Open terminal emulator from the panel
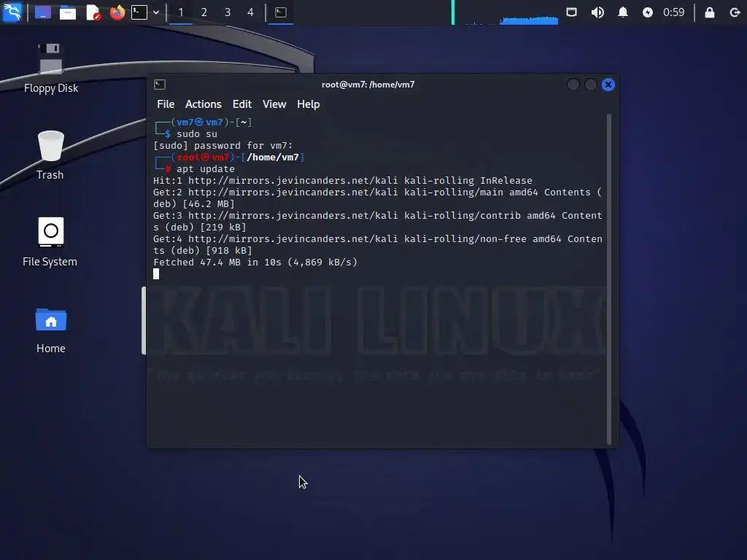This screenshot has width=747, height=560. point(139,12)
